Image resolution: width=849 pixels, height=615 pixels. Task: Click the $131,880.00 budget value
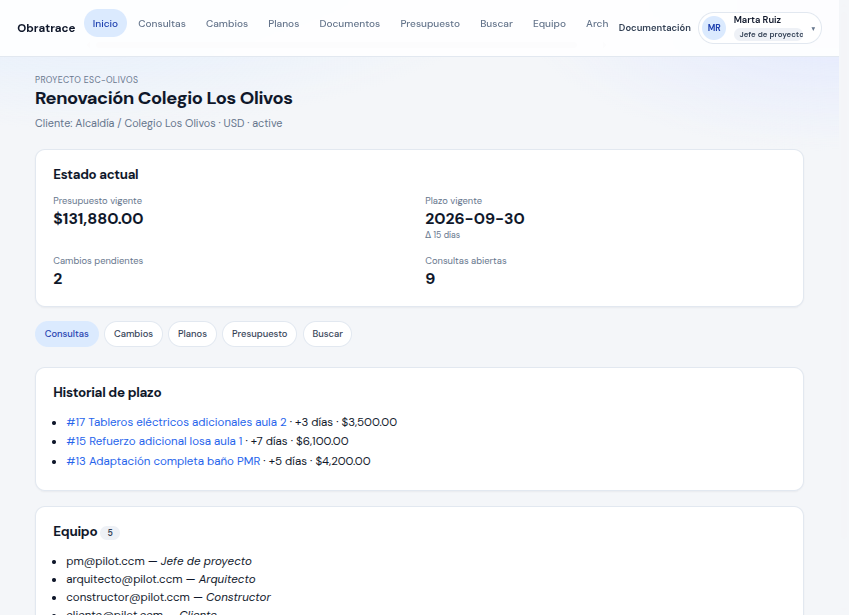(x=98, y=219)
